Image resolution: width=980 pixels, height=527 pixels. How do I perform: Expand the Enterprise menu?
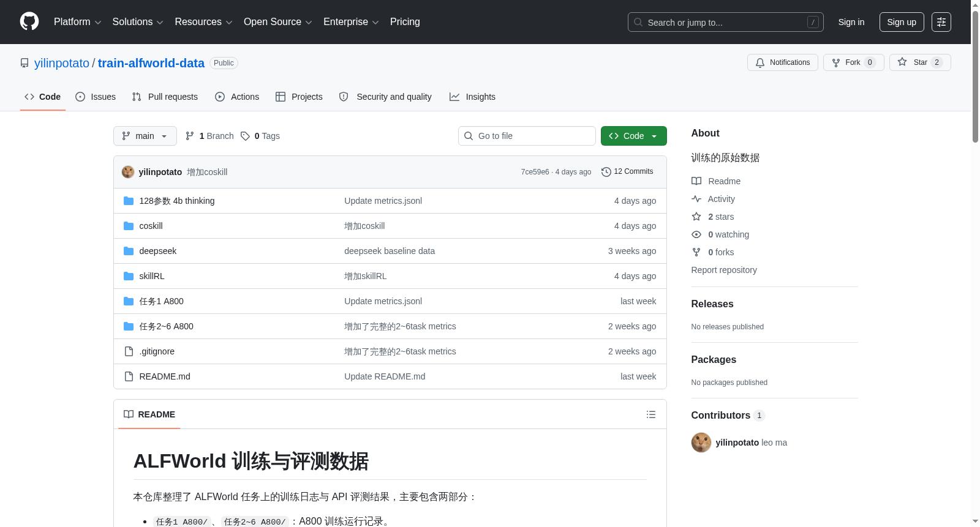tap(351, 22)
